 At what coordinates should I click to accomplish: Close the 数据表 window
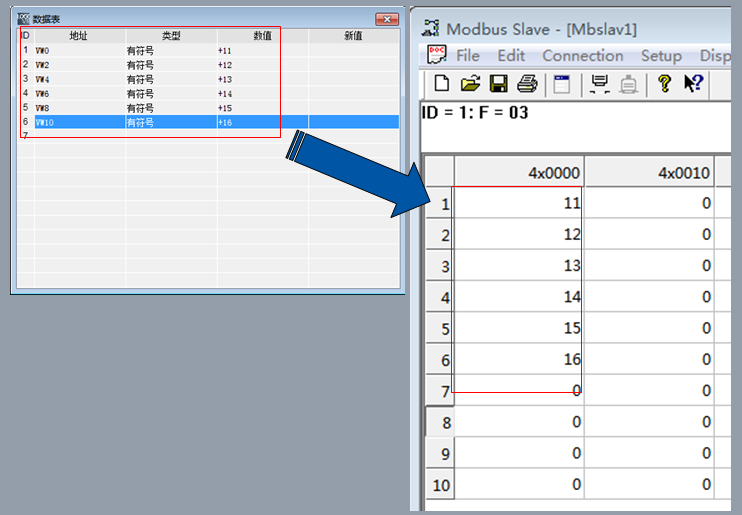click(x=387, y=19)
